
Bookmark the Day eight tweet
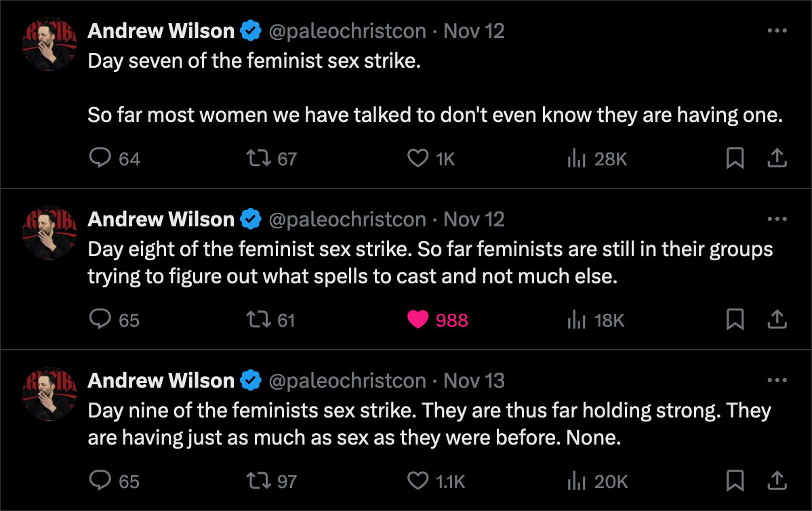click(x=735, y=319)
